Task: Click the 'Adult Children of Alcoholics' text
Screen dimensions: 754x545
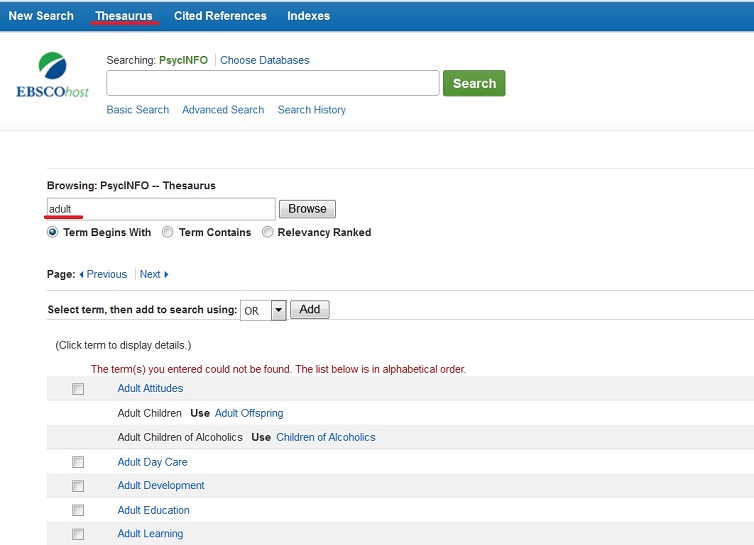Action: tap(180, 437)
